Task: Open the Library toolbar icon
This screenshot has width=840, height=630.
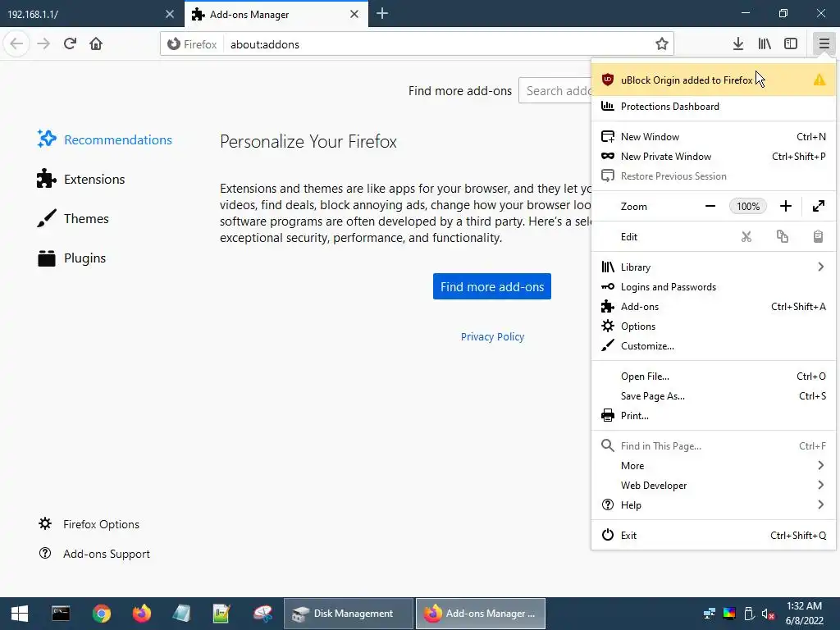Action: [x=765, y=44]
